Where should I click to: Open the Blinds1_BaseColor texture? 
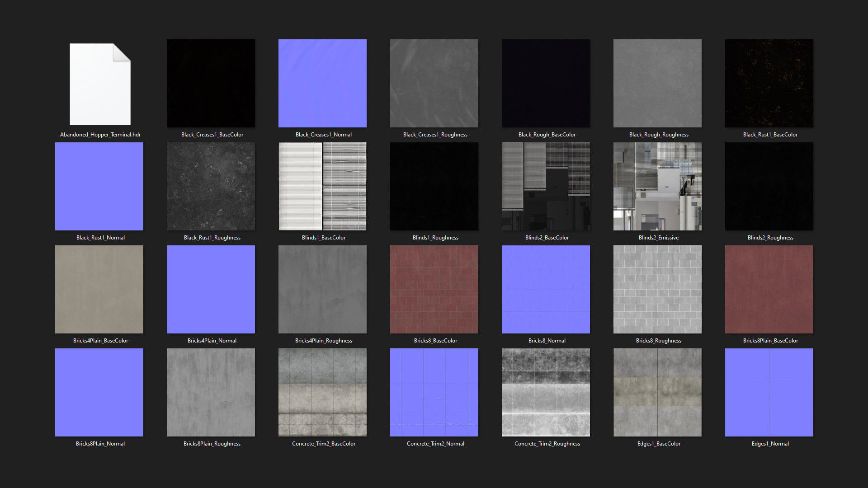click(x=322, y=186)
